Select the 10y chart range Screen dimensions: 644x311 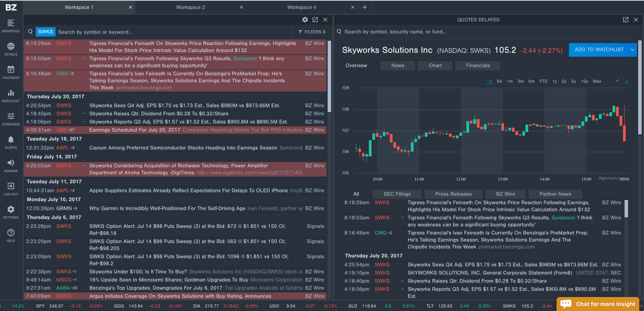pyautogui.click(x=585, y=81)
